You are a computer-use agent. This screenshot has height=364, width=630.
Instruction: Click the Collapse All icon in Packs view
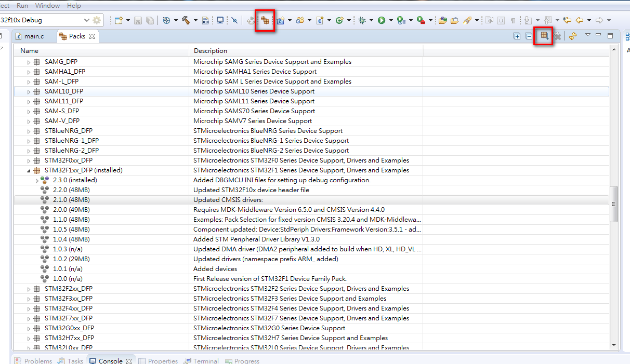(529, 36)
